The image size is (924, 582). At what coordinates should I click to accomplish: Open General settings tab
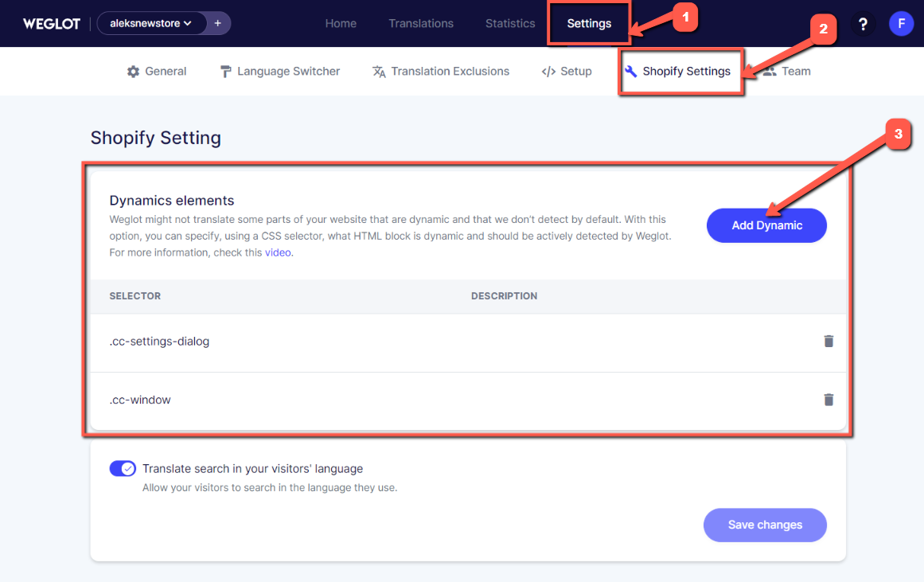click(x=157, y=72)
